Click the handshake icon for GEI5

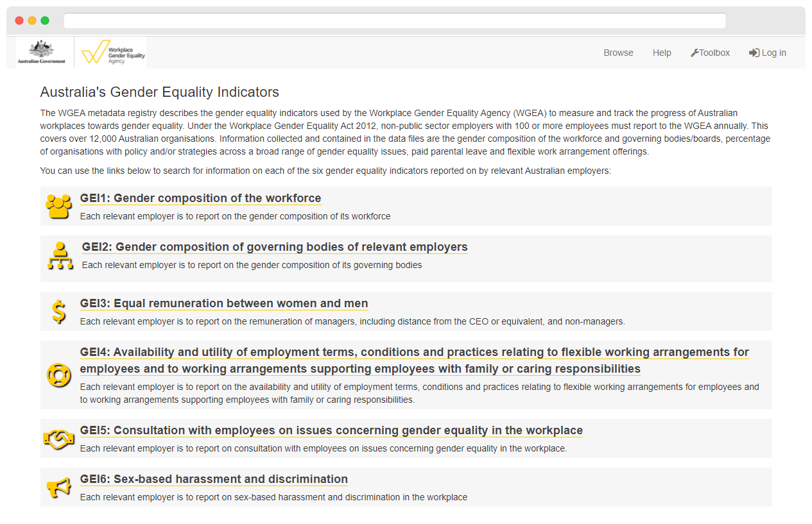(x=59, y=439)
